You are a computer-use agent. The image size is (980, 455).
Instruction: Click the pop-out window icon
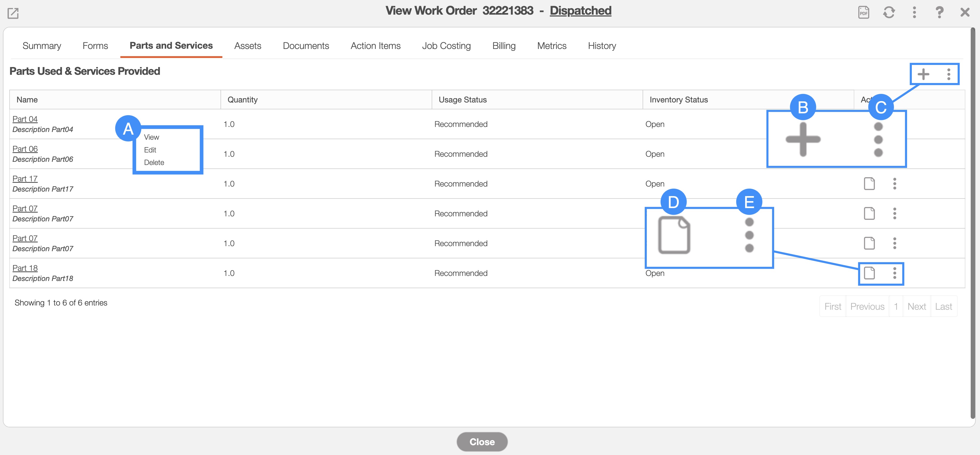click(13, 13)
